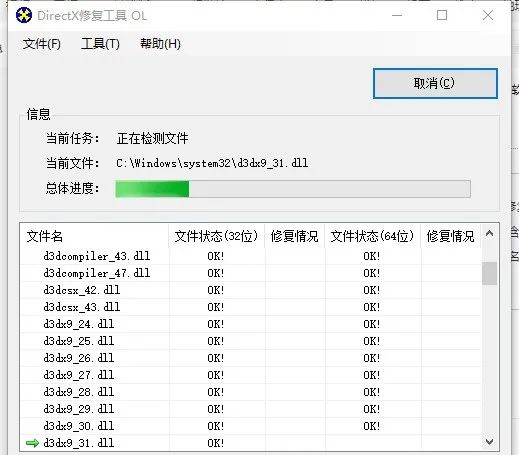Click the 64-bit OK! status of d3dx9_30.dll
This screenshot has width=519, height=455.
(x=372, y=426)
